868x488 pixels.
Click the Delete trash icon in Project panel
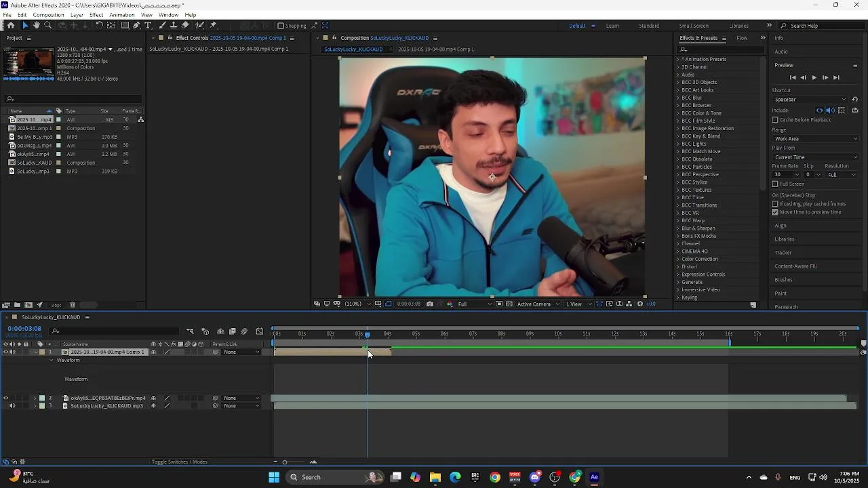pyautogui.click(x=73, y=305)
